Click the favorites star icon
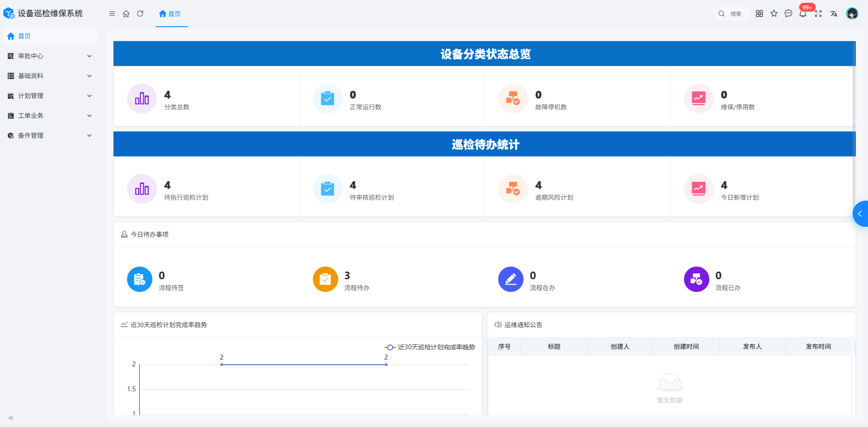Screen dimensions: 868x427 pos(774,14)
